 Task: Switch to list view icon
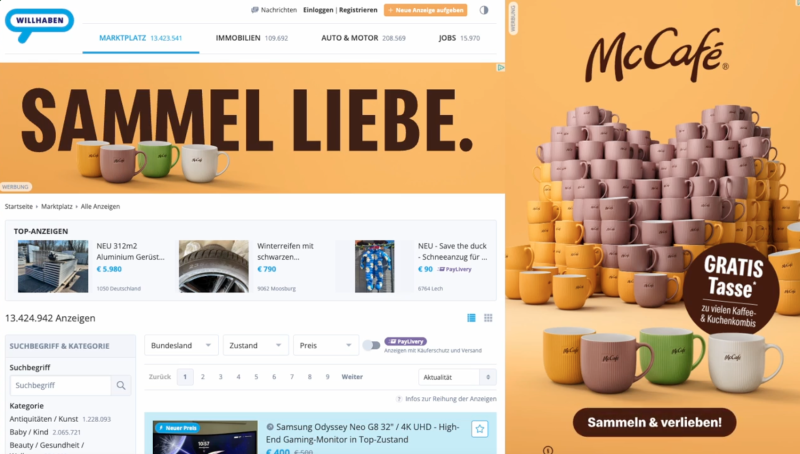point(471,318)
